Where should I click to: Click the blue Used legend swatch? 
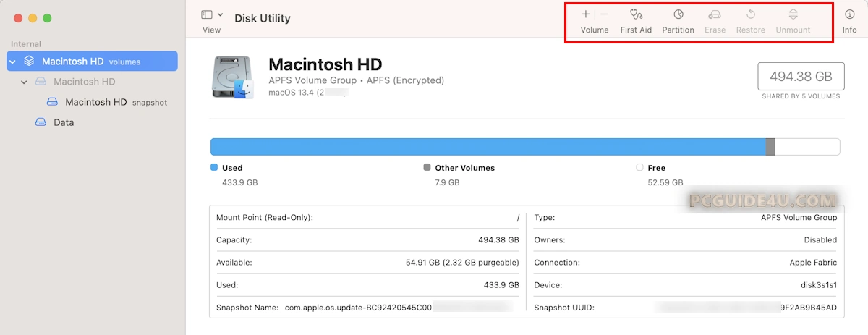(214, 168)
